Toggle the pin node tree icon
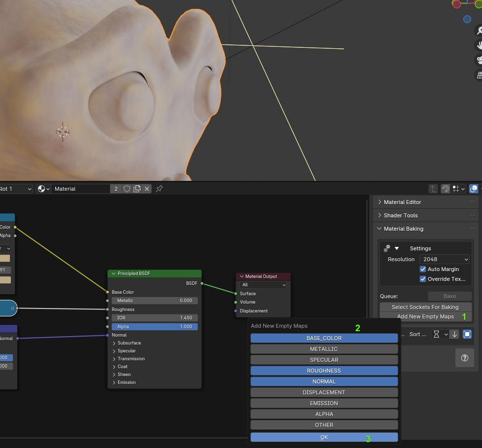The image size is (482, 448). coord(159,189)
